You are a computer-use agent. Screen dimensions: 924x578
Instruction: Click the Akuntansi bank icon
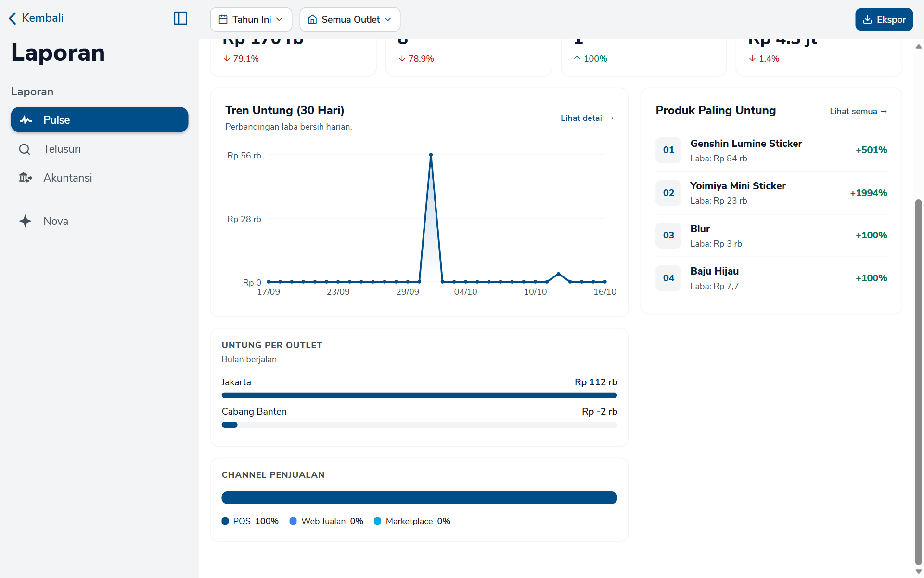tap(26, 178)
